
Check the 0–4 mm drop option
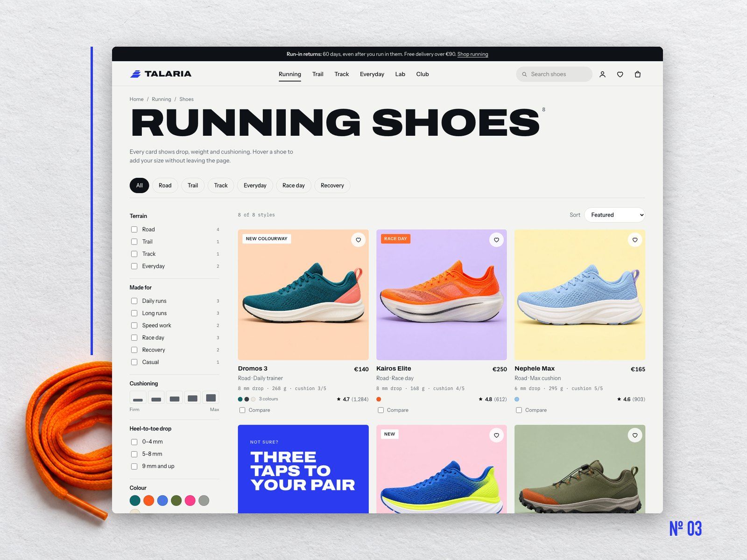coord(134,442)
